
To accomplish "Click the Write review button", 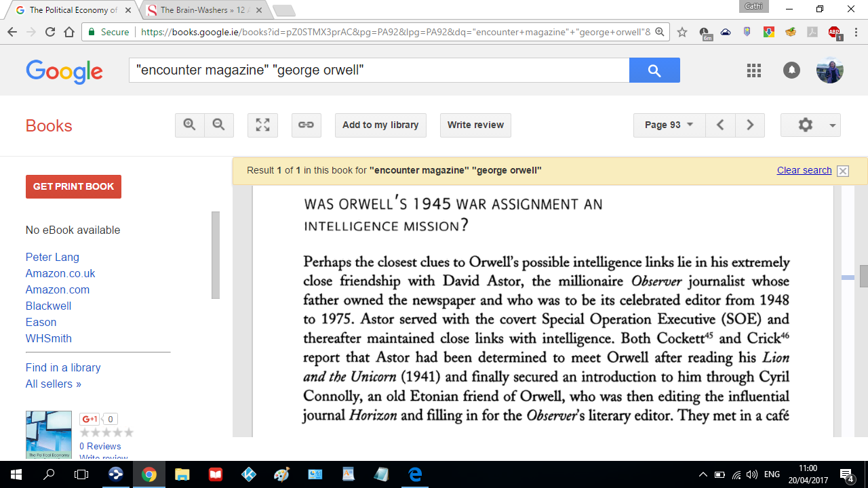I will [x=475, y=125].
